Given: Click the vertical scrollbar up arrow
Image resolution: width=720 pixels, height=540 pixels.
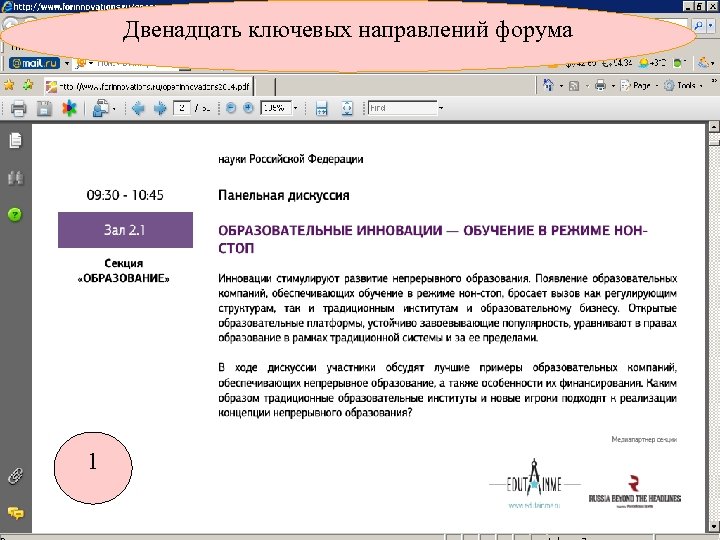Looking at the screenshot, I should (x=714, y=126).
